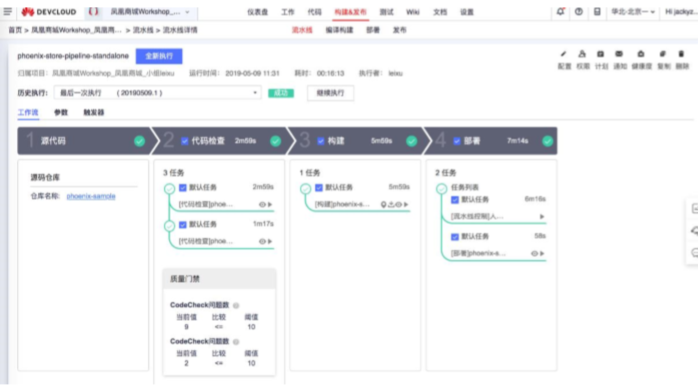Click the 任务列表 label in 部署 column

[x=465, y=187]
